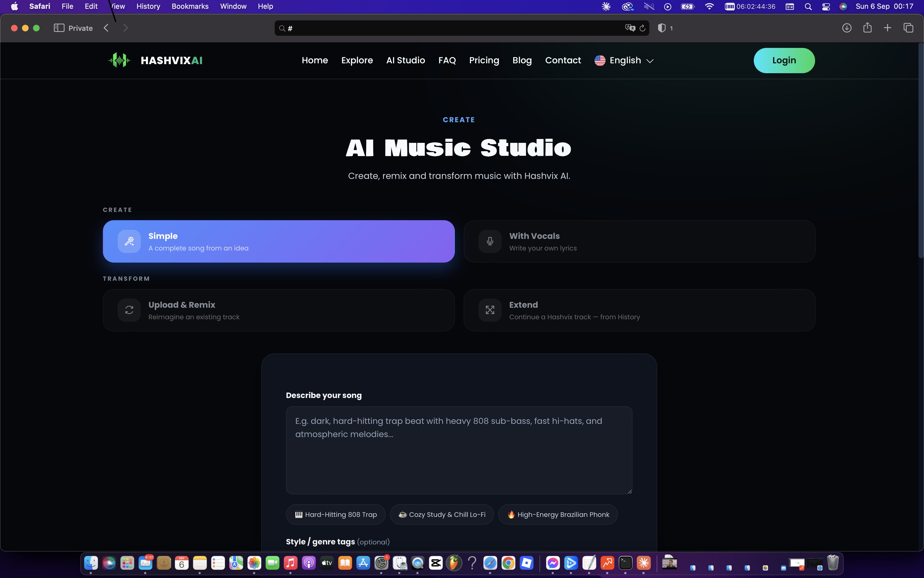
Task: Open the Window menu
Action: pos(233,7)
